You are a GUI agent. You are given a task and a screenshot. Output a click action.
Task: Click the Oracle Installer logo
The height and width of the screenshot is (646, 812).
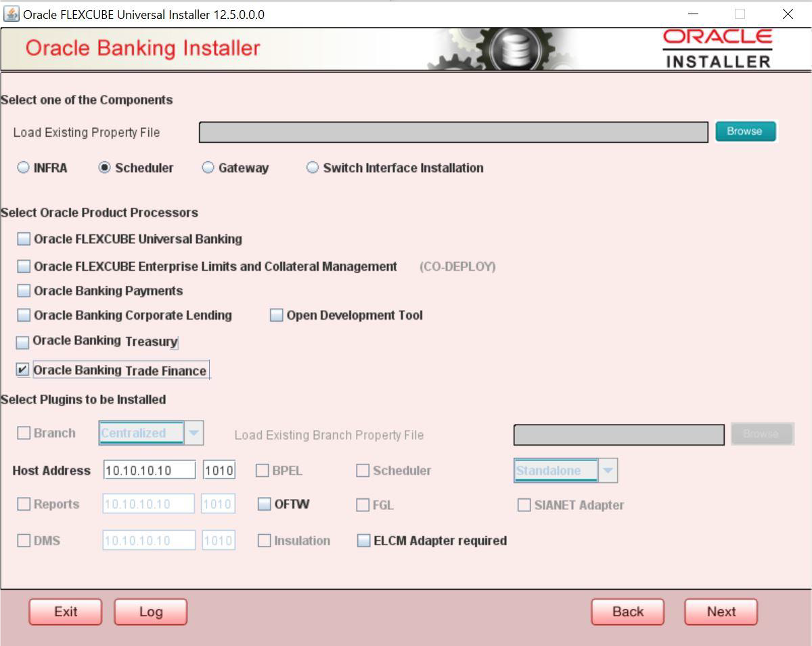point(717,49)
